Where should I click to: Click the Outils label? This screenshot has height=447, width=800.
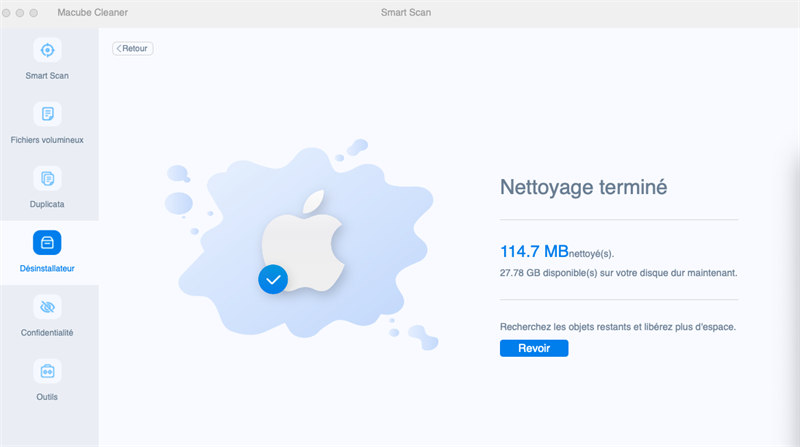[47, 397]
